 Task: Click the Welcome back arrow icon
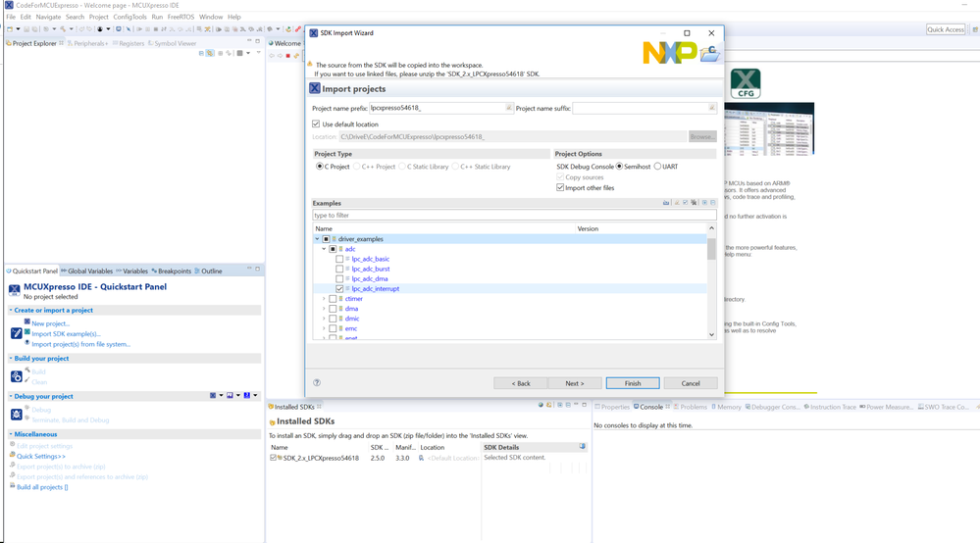[x=272, y=56]
